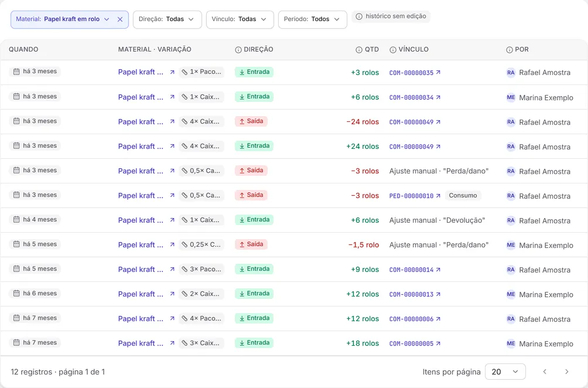Click the info icon next to DIREÇÃO header
Screen dimensions: 588x388
238,50
